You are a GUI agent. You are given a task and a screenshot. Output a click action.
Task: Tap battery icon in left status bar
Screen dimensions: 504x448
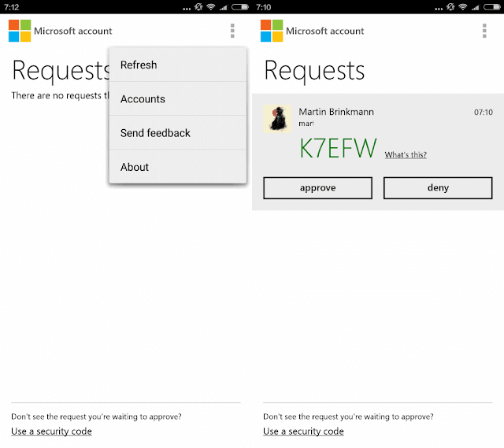click(240, 7)
